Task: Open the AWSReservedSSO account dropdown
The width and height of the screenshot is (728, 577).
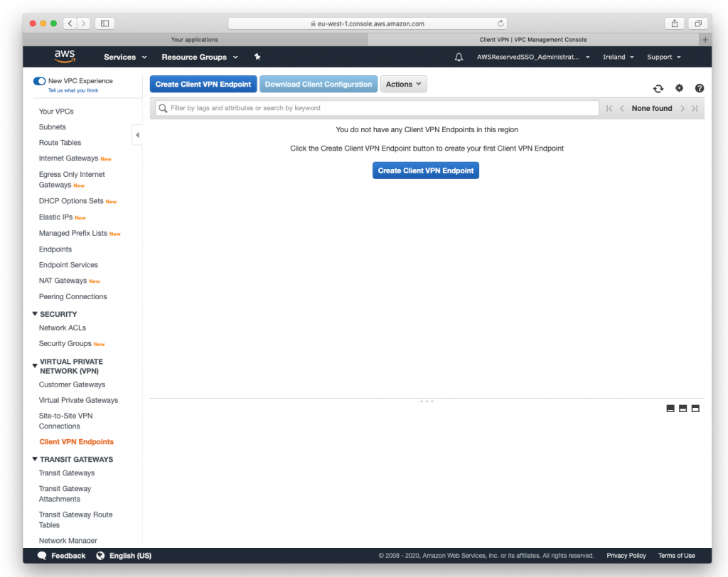Action: coord(533,57)
